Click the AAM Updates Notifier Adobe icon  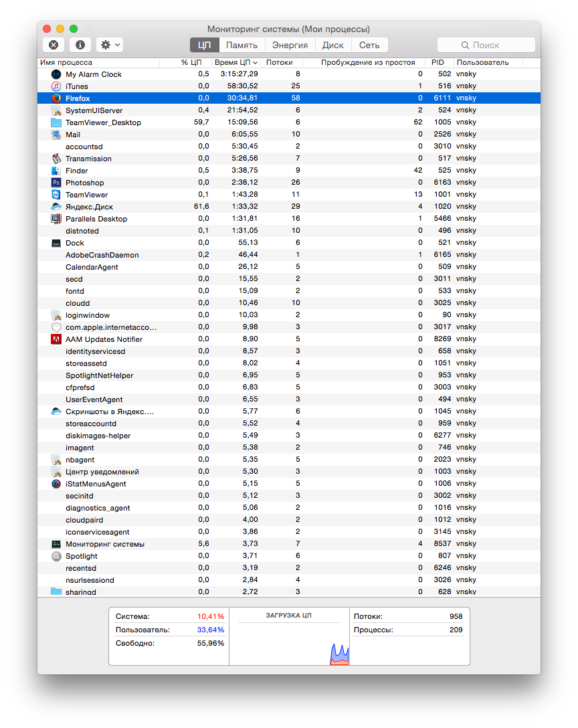(x=56, y=339)
